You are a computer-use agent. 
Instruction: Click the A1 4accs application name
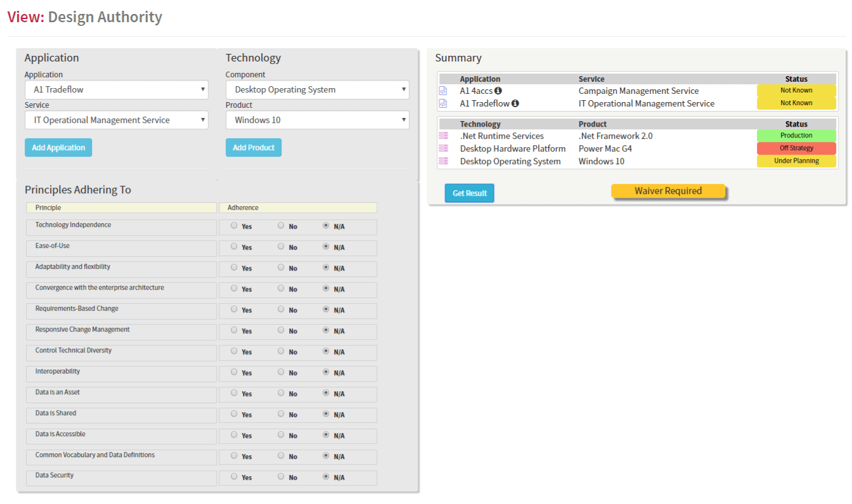tap(476, 91)
